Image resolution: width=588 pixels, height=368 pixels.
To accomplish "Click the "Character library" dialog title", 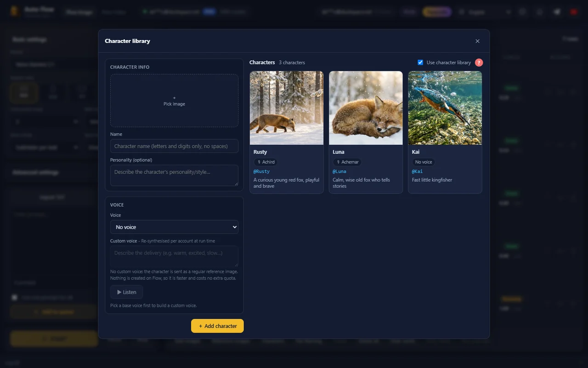I will (x=127, y=41).
